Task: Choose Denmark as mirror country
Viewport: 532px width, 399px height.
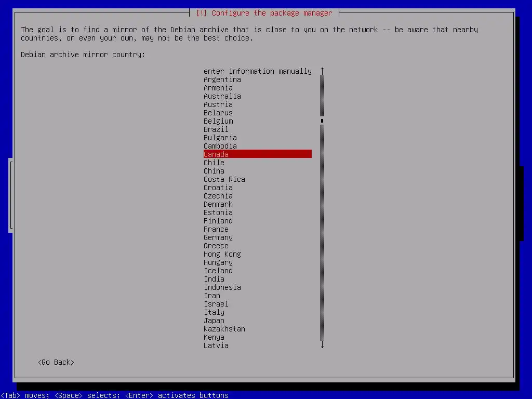Action: (x=258, y=204)
